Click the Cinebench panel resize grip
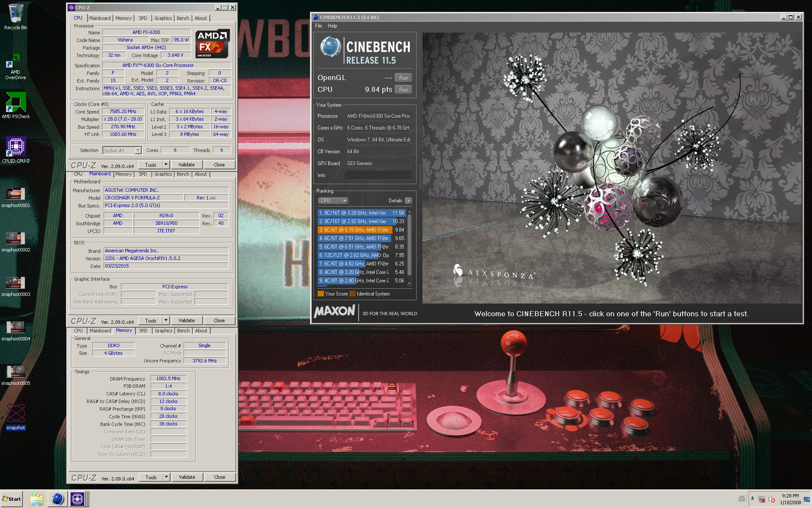This screenshot has width=812, height=508. [420, 176]
